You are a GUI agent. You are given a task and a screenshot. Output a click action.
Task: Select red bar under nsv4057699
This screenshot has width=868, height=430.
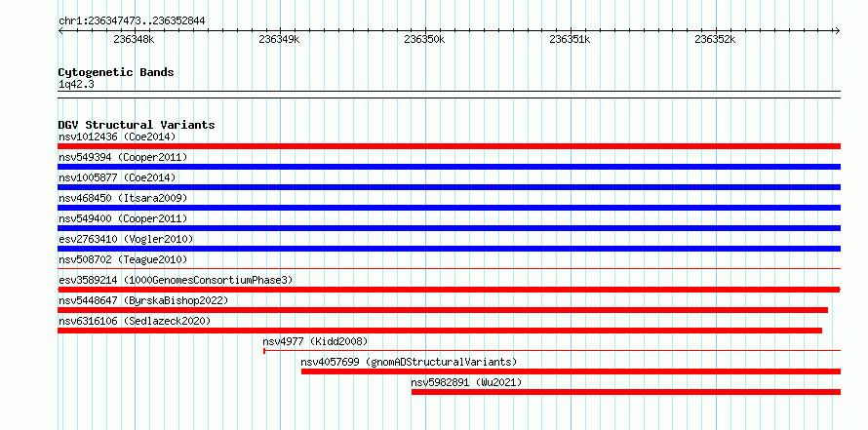click(x=571, y=371)
